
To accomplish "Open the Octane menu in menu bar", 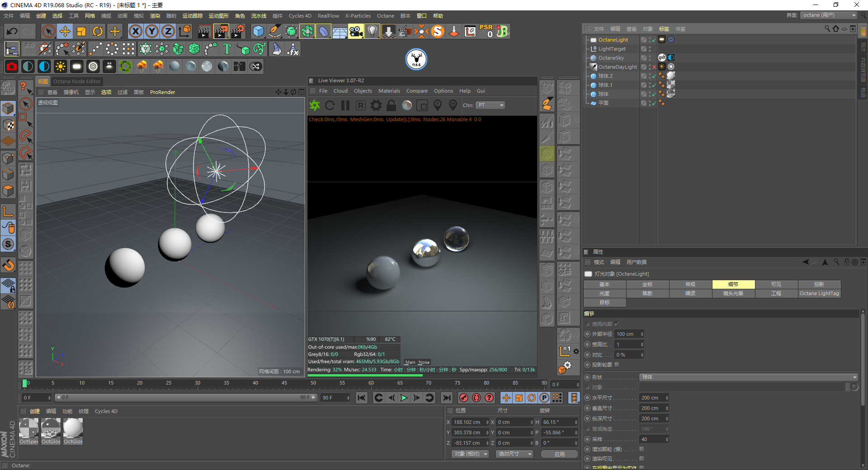I will [x=386, y=16].
